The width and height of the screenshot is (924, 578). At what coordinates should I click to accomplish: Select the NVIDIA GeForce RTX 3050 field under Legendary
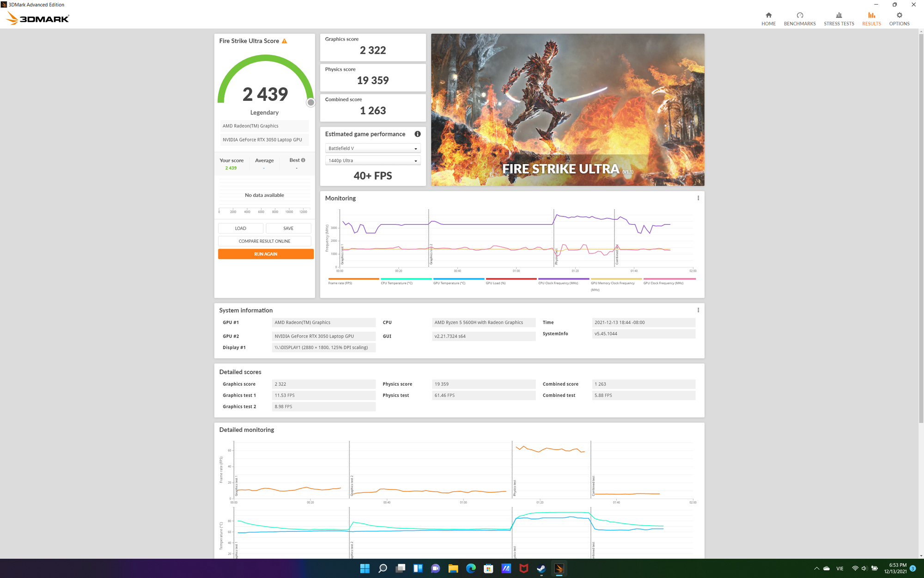[264, 140]
